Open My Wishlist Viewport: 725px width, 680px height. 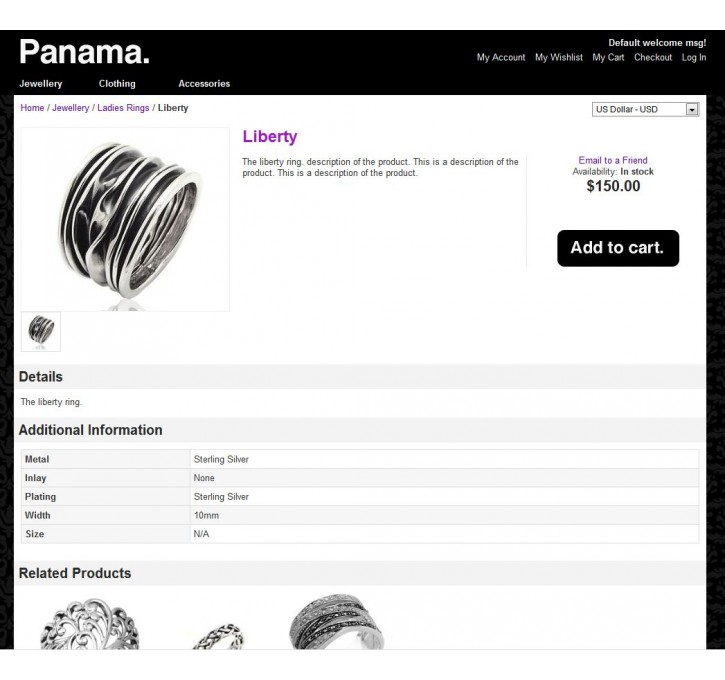click(x=559, y=57)
